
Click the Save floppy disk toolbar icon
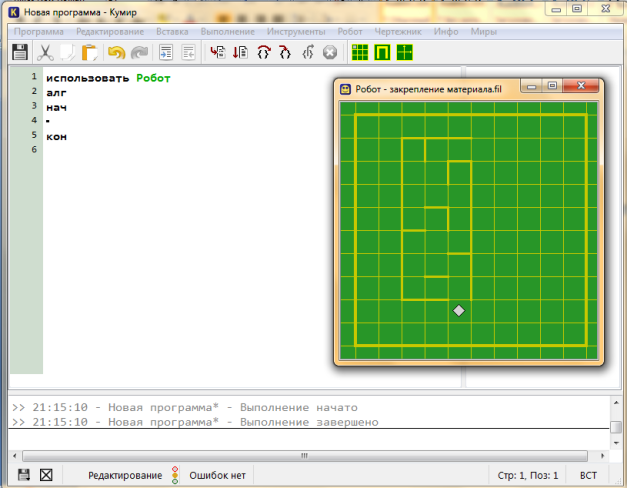(x=20, y=52)
